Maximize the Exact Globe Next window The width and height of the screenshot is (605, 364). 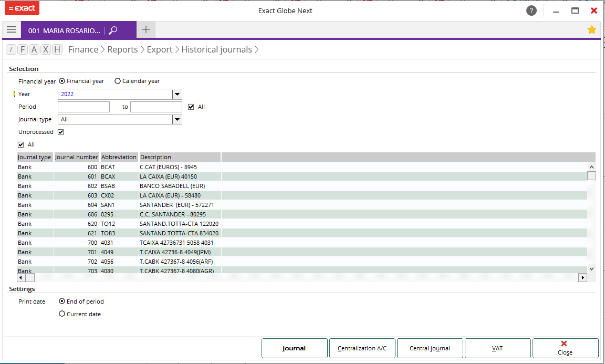(575, 11)
